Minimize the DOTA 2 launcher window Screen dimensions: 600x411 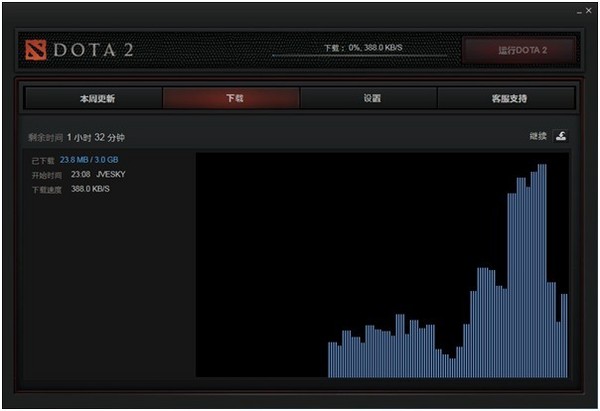(x=579, y=12)
